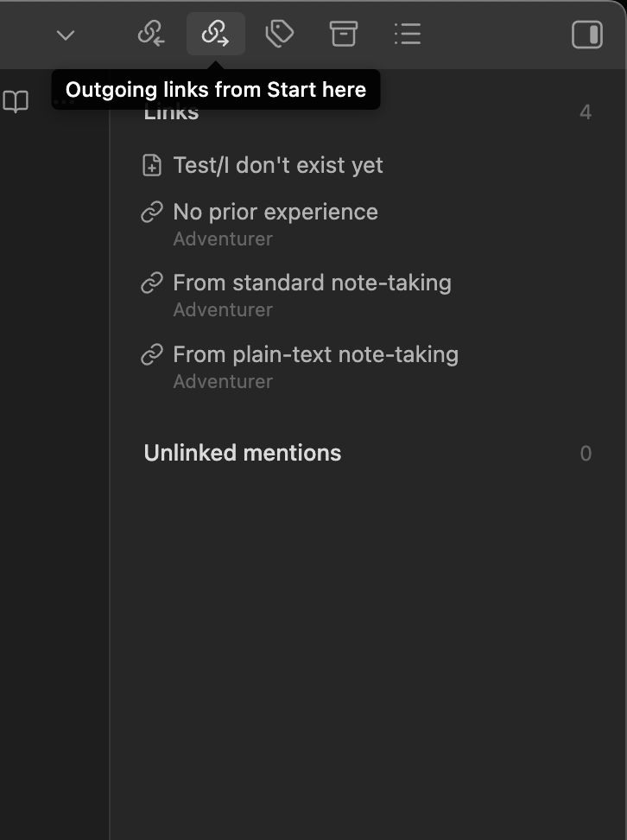Screen dimensions: 627x840
Task: Expand the Unlinked mentions section
Action: tap(243, 453)
